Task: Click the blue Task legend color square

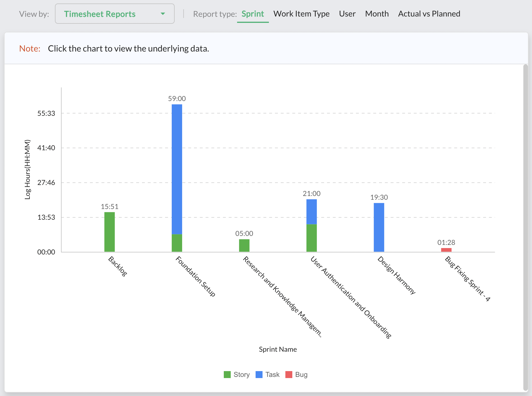Action: click(x=259, y=375)
